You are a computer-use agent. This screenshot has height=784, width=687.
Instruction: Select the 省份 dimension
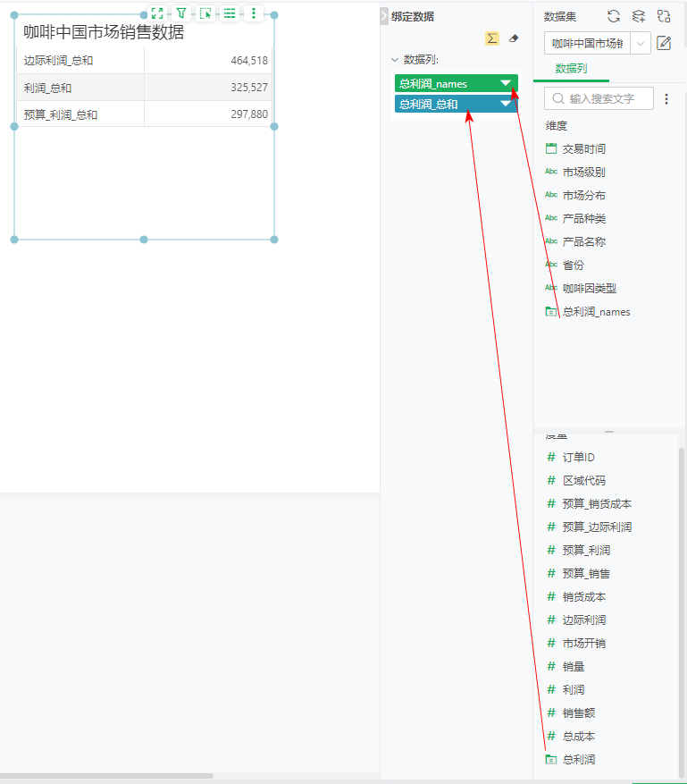pyautogui.click(x=573, y=265)
